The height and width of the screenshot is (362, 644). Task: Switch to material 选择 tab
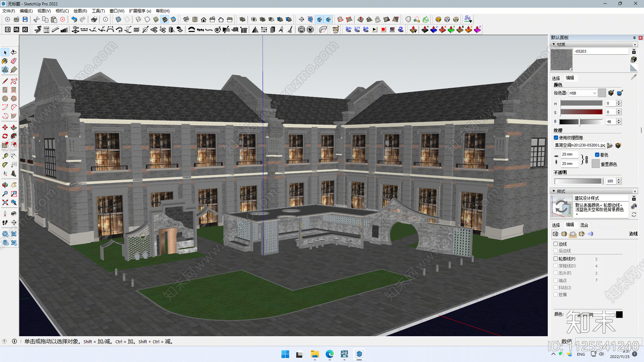(556, 78)
